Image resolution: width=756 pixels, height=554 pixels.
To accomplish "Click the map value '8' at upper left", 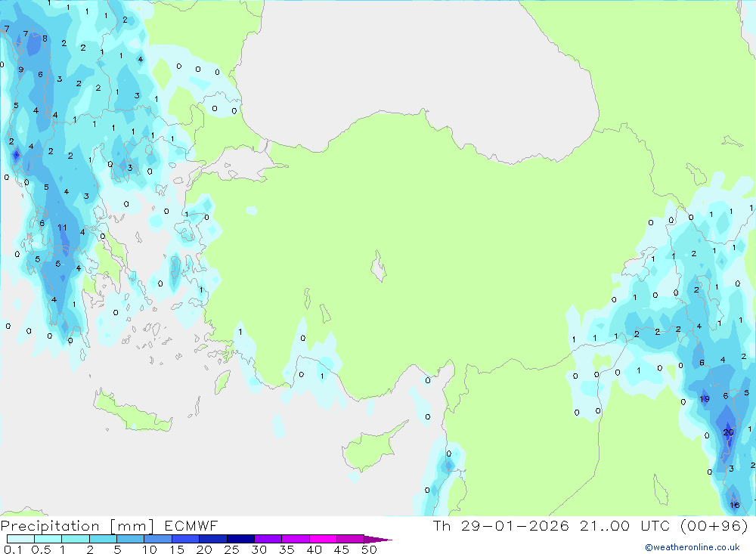I will click(45, 39).
